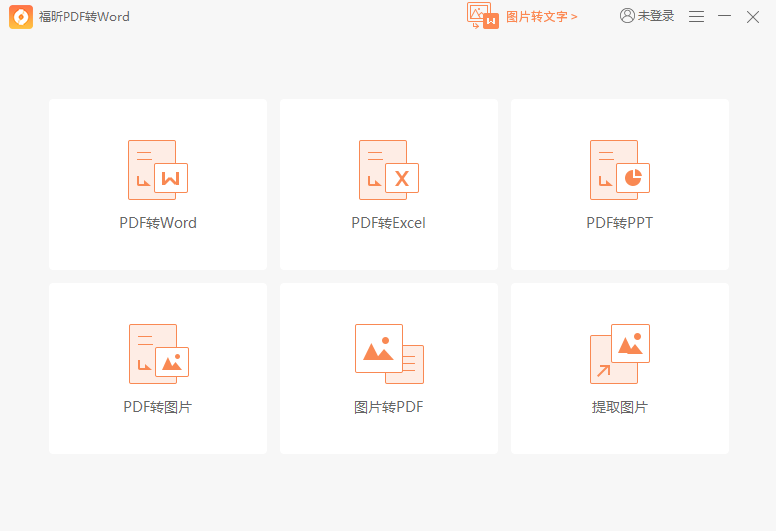This screenshot has width=776, height=531.
Task: Select the PDF转Excel text label
Action: pos(388,223)
